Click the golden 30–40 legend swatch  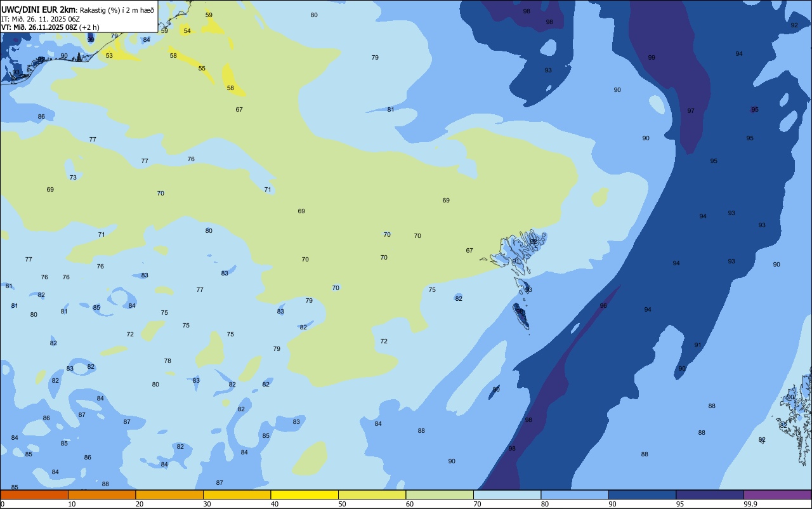coord(237,494)
